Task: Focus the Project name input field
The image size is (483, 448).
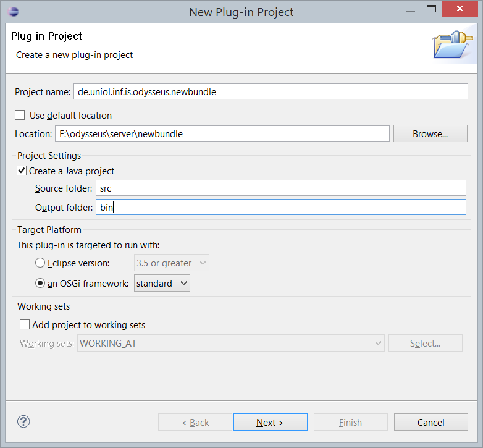Action: pyautogui.click(x=271, y=91)
